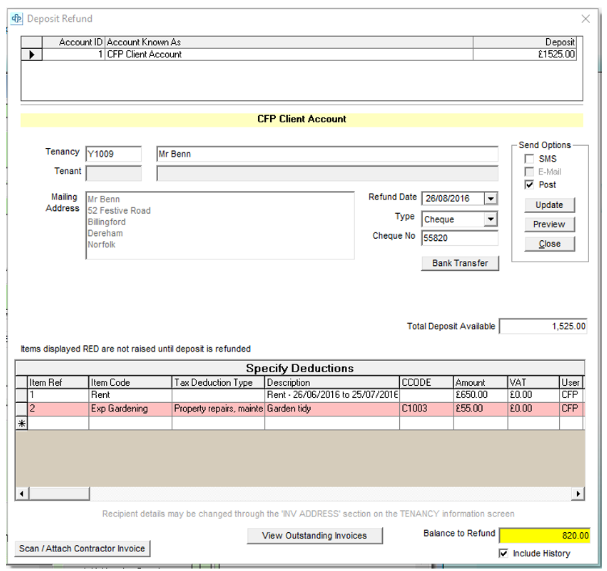This screenshot has height=571, width=607.
Task: Click the deductions scrollbar left arrow
Action: (22, 494)
